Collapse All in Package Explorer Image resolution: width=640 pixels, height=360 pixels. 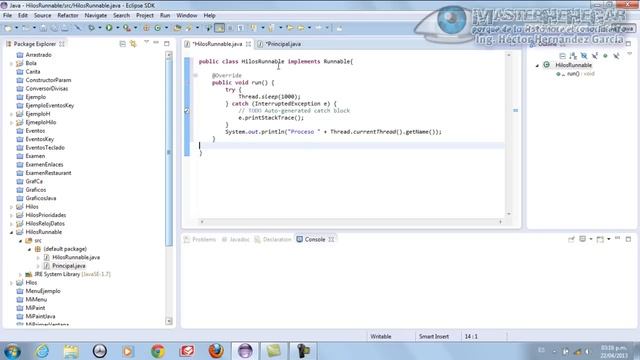click(122, 44)
